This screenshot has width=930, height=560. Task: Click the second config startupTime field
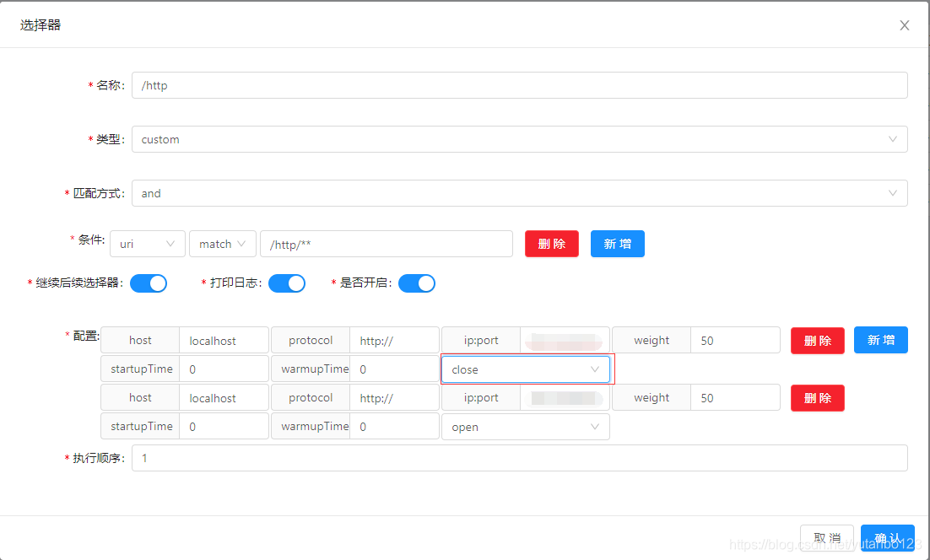coord(224,426)
